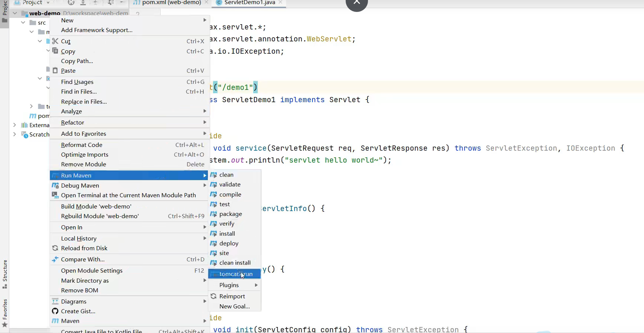Open the Local History submenu
Screen dimensions: 644x333
[x=129, y=238]
